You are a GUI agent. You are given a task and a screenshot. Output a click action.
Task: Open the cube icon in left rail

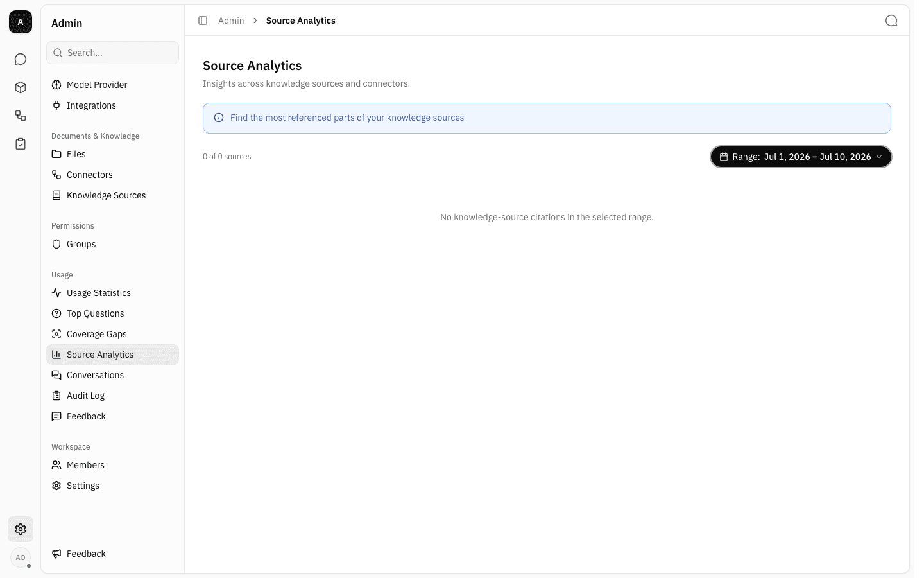[x=21, y=87]
